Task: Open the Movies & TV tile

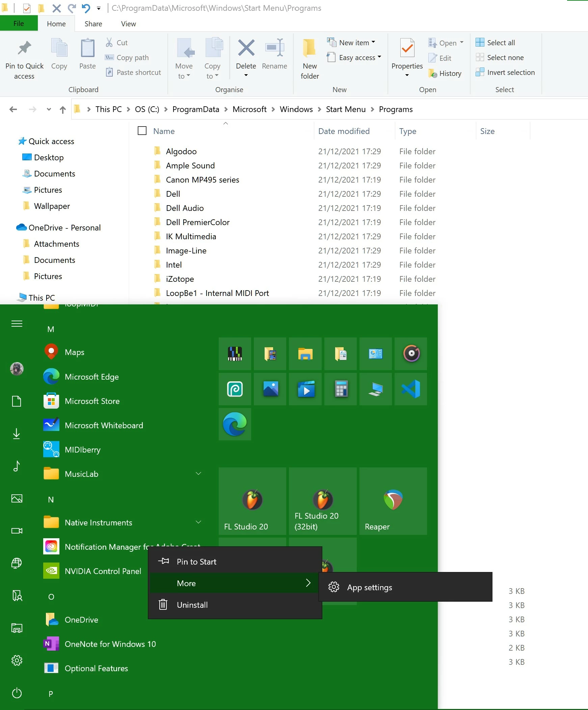Action: point(305,389)
